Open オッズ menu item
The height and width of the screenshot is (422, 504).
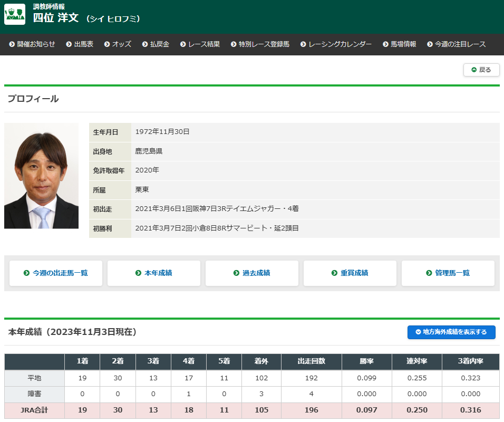(x=118, y=44)
